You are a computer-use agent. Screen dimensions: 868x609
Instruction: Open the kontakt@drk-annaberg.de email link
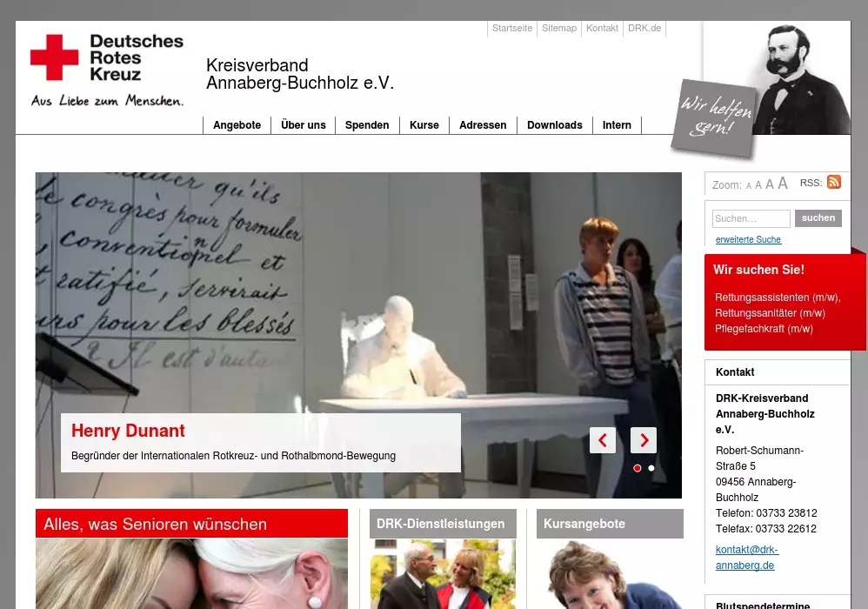746,558
